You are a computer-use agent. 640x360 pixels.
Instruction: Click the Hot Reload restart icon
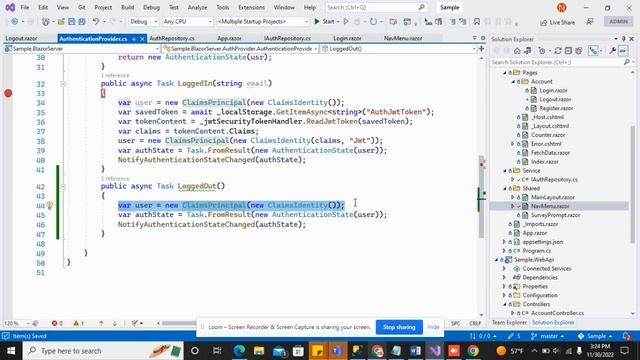[373, 22]
